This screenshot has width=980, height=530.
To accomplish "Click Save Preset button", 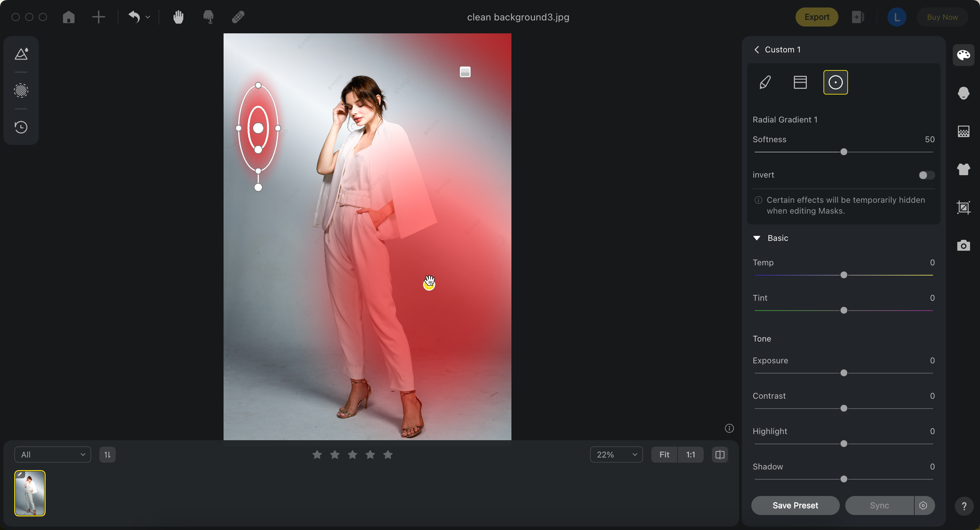I will (x=795, y=505).
